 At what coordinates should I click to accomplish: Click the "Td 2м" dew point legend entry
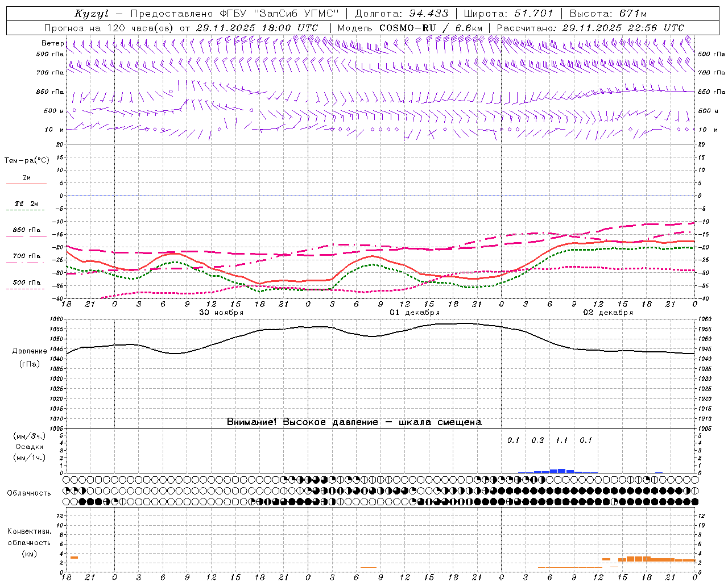pyautogui.click(x=27, y=203)
